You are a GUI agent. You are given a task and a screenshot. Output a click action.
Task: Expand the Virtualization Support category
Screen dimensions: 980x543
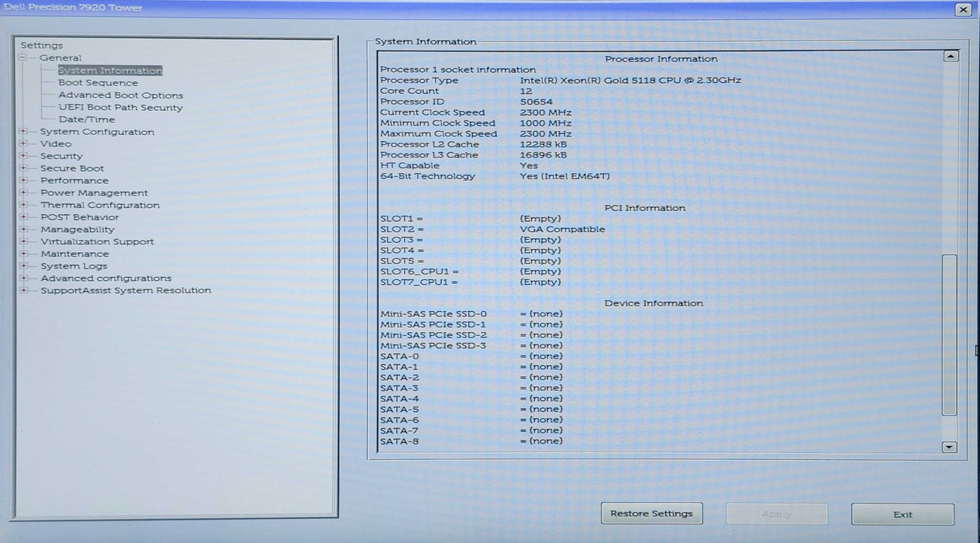pos(24,241)
